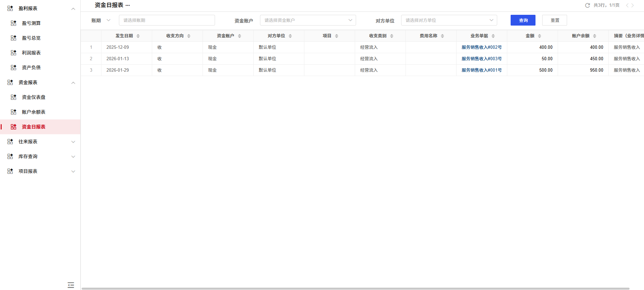
Task: Click the more options dots beside 资金日报表 title
Action: pyautogui.click(x=128, y=5)
